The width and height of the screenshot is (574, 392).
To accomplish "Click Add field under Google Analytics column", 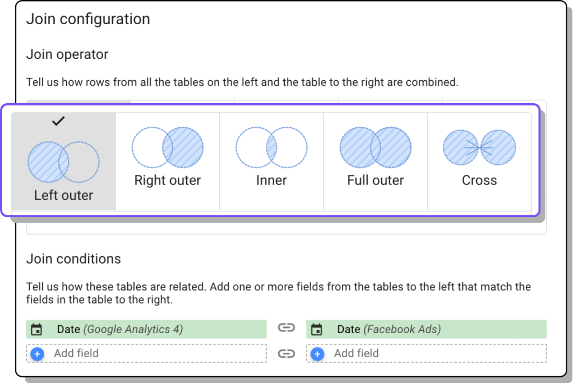I will click(77, 353).
